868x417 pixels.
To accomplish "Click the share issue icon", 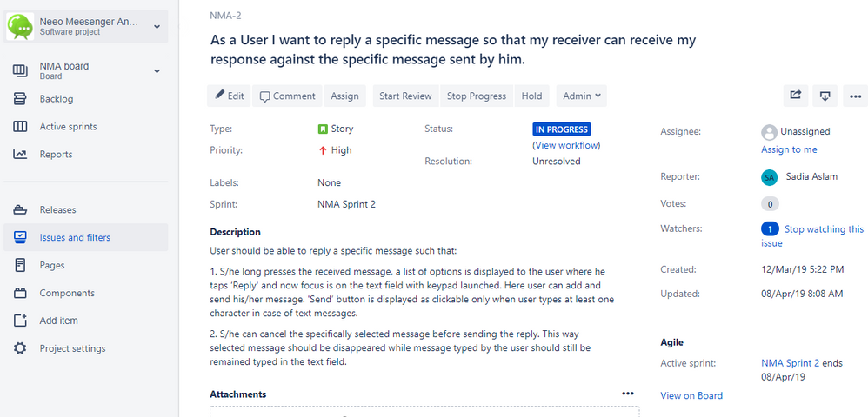I will [x=796, y=96].
